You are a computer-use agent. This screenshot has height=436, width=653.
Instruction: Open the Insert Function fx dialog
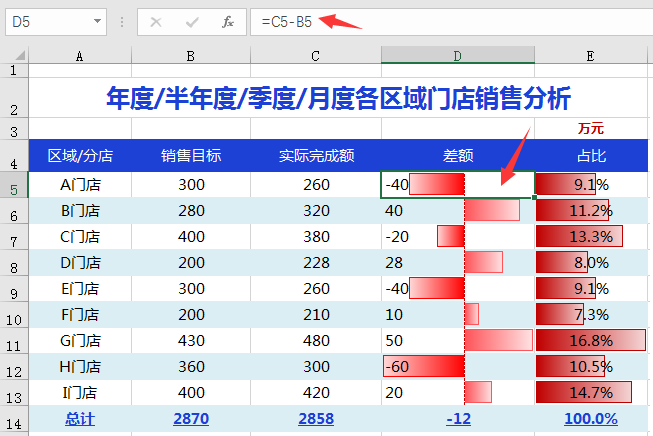pyautogui.click(x=227, y=22)
